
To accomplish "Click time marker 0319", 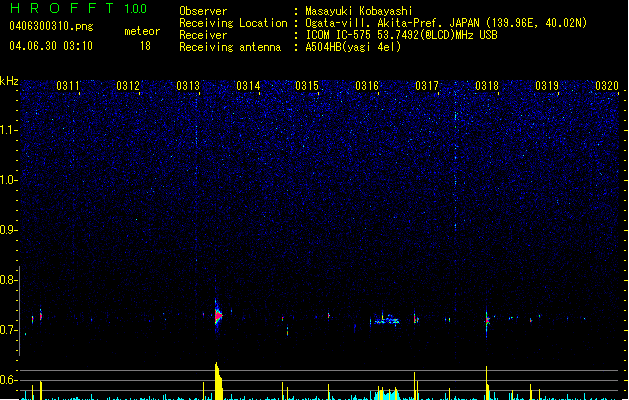I will click(x=547, y=85).
